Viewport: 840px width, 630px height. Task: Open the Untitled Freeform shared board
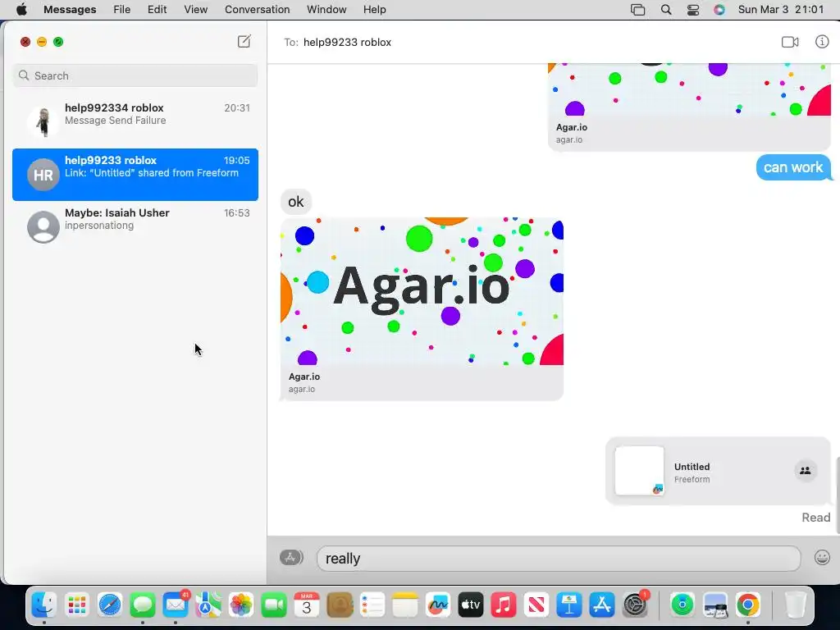(x=718, y=472)
